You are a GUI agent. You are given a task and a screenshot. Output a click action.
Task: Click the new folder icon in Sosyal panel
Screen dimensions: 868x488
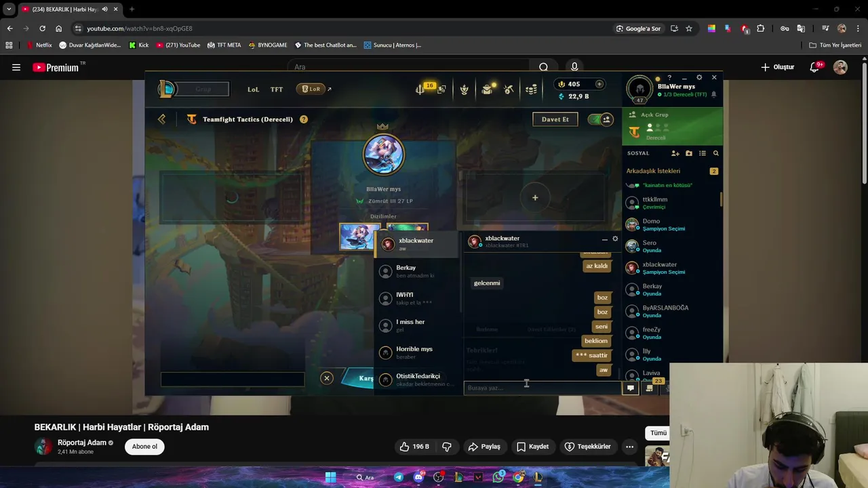pos(689,153)
